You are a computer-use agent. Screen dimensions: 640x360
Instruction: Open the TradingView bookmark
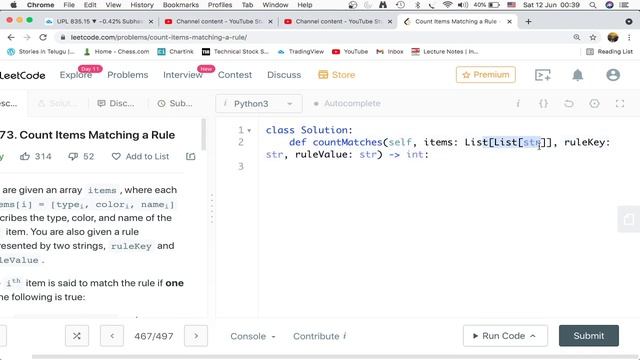300,51
